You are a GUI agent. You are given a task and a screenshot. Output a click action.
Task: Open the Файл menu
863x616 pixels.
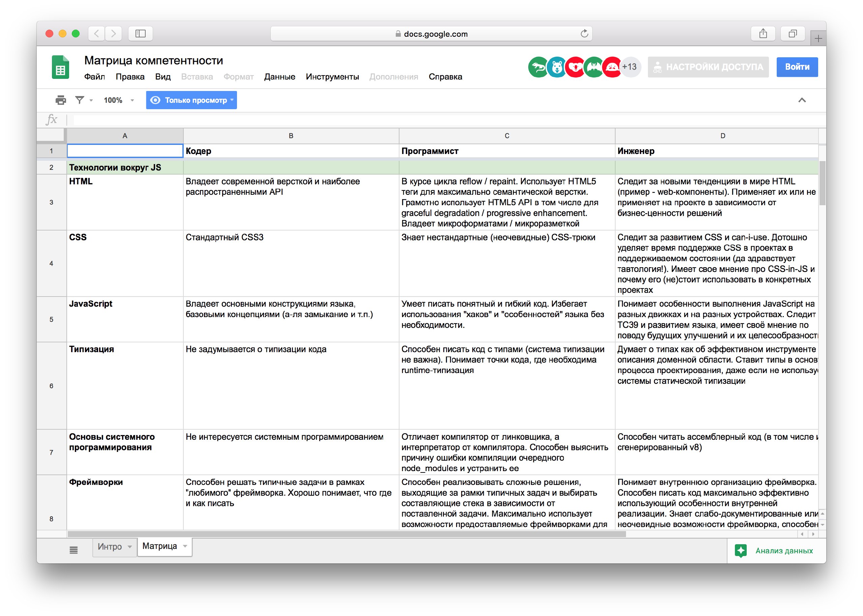(94, 77)
